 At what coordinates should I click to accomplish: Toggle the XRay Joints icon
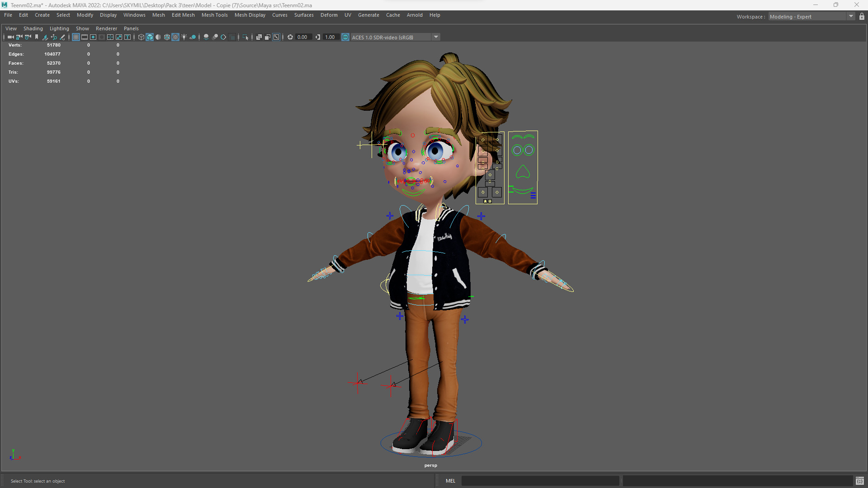[x=276, y=37]
